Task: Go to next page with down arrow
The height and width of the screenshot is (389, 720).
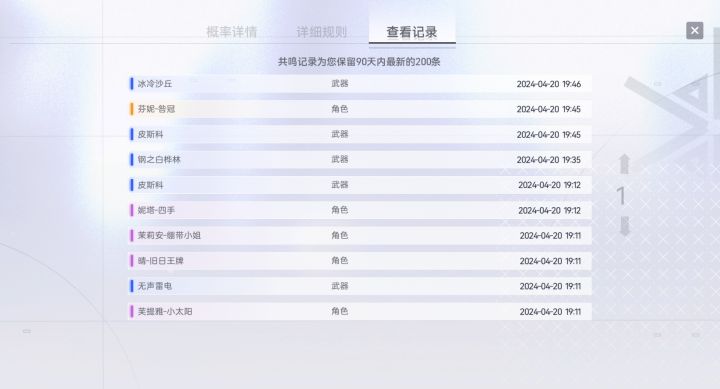Action: [624, 226]
